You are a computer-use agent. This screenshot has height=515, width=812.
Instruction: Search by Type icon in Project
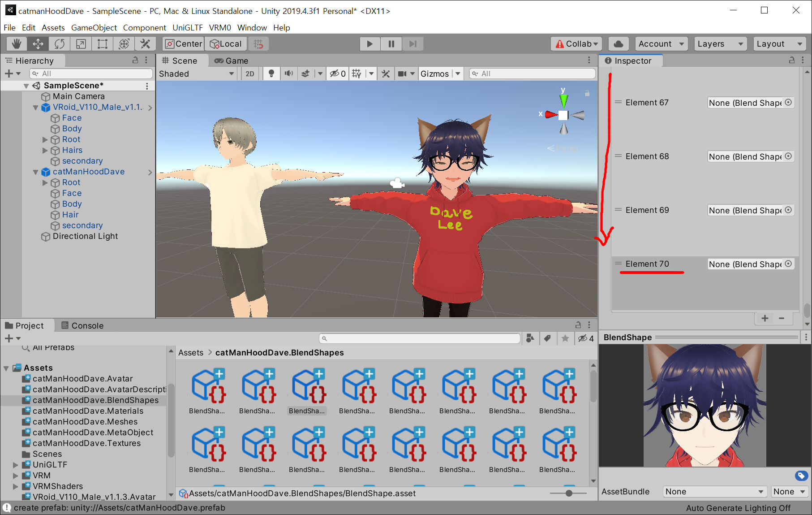click(x=530, y=338)
